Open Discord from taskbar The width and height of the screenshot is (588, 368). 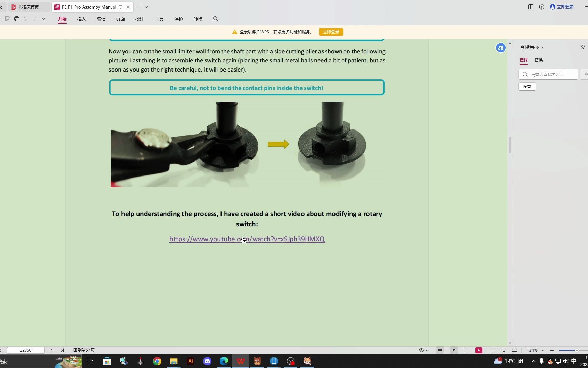207,361
